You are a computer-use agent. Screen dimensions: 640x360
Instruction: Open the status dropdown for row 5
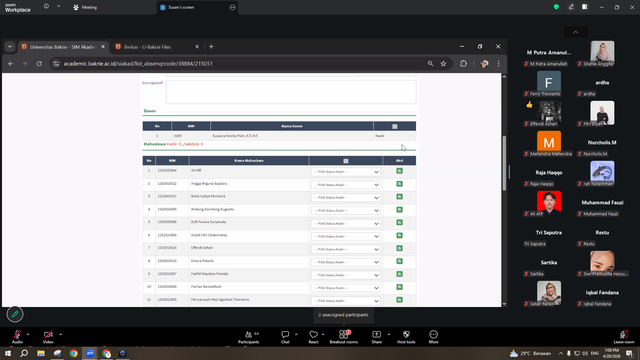point(346,224)
